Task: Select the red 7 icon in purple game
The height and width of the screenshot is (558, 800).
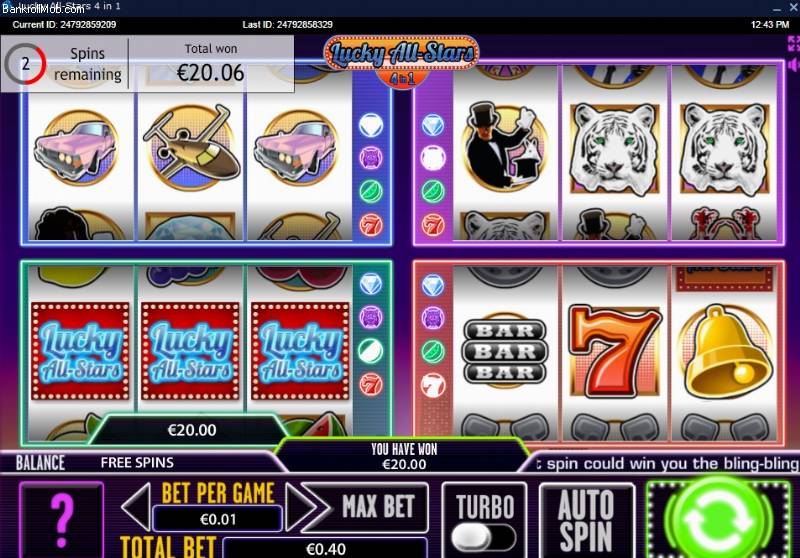Action: (x=433, y=224)
